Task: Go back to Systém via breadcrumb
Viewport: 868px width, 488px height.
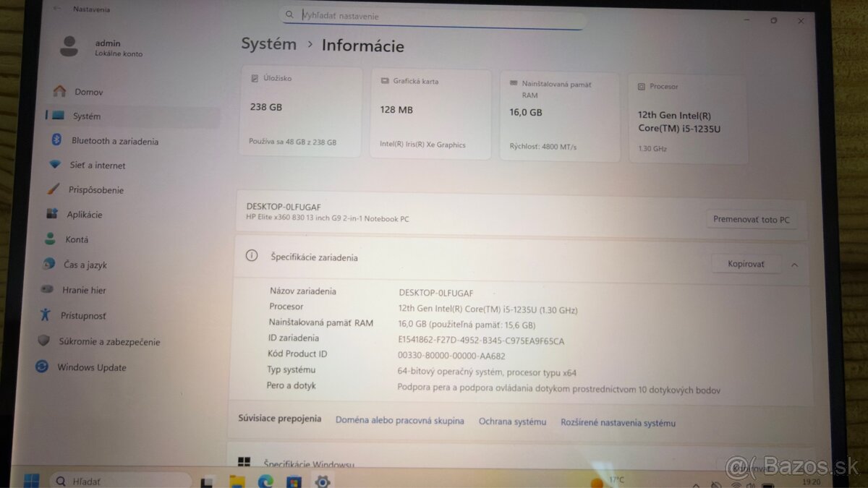Action: [269, 43]
